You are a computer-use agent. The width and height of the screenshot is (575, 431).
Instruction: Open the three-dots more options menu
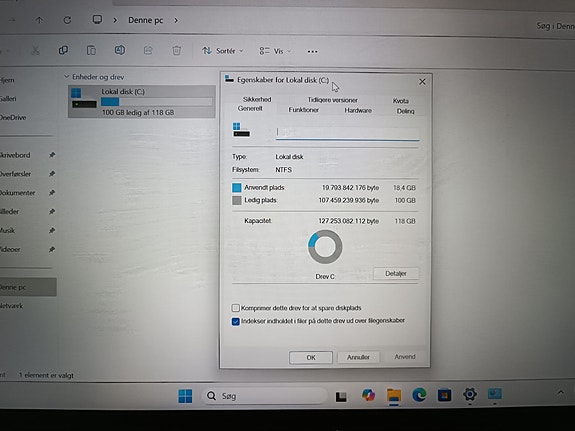tap(312, 52)
